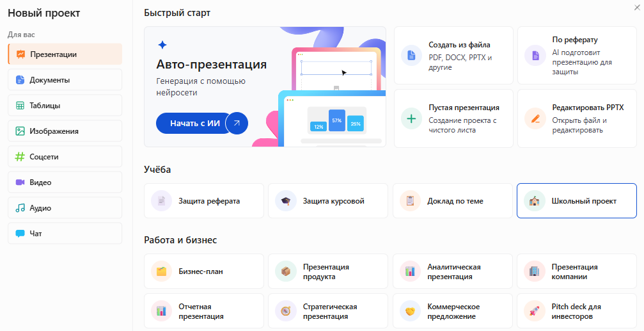Choose the Защита реферата template
Viewport: 644px width, 331px height.
click(204, 200)
